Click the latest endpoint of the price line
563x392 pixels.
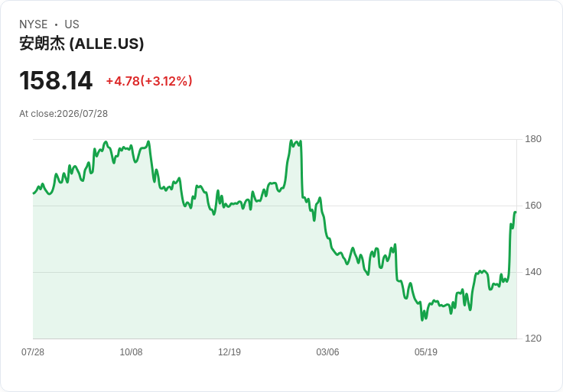click(x=516, y=212)
